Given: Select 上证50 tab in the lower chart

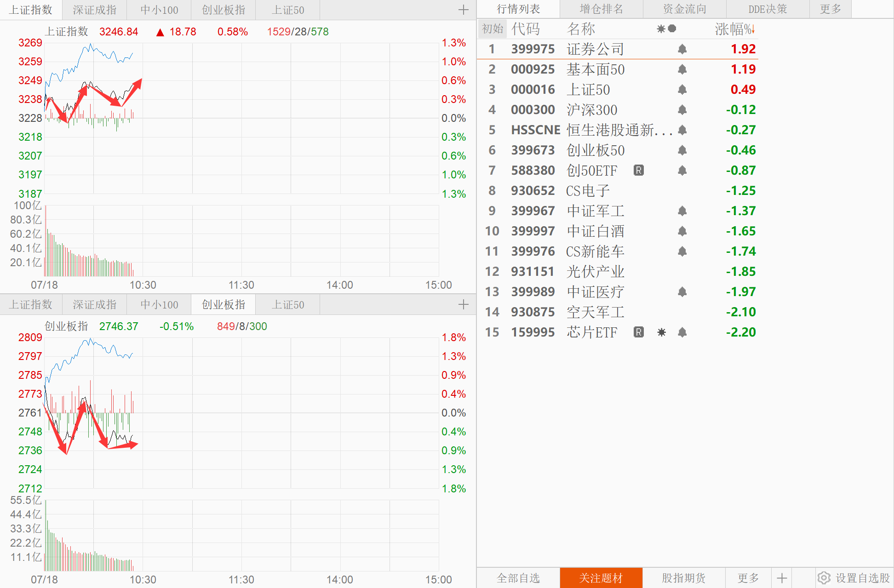Looking at the screenshot, I should tap(288, 304).
